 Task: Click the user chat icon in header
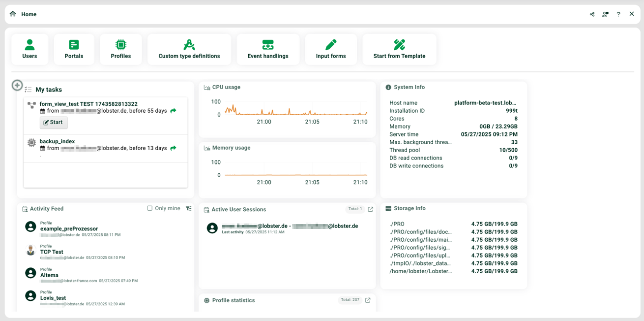605,14
